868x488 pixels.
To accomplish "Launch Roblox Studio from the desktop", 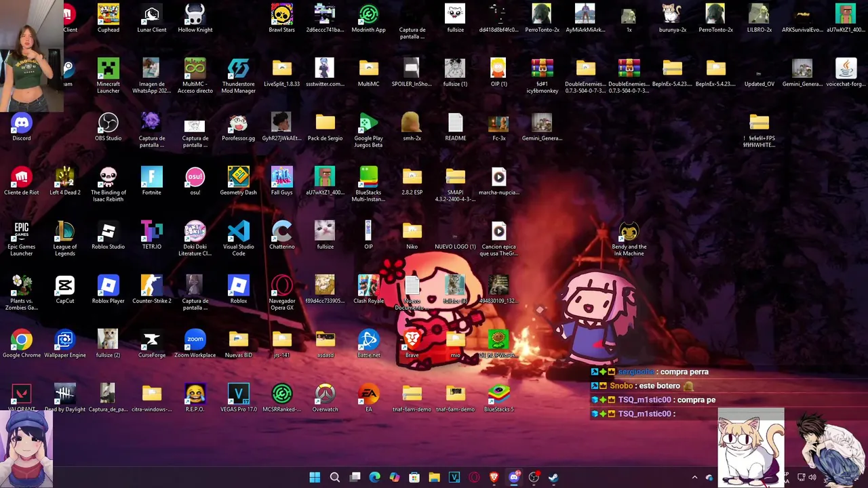I will pos(108,235).
